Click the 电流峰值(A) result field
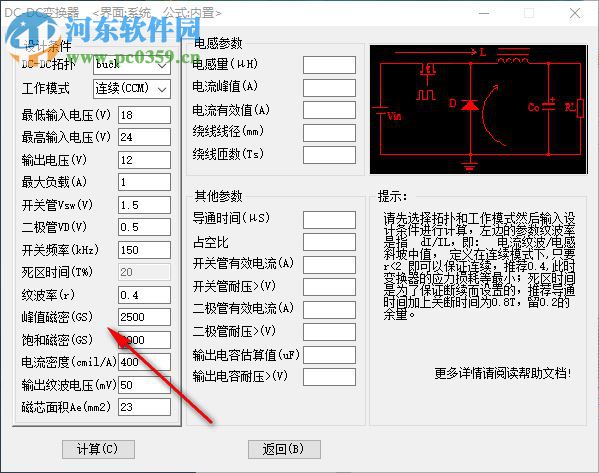 click(x=329, y=88)
